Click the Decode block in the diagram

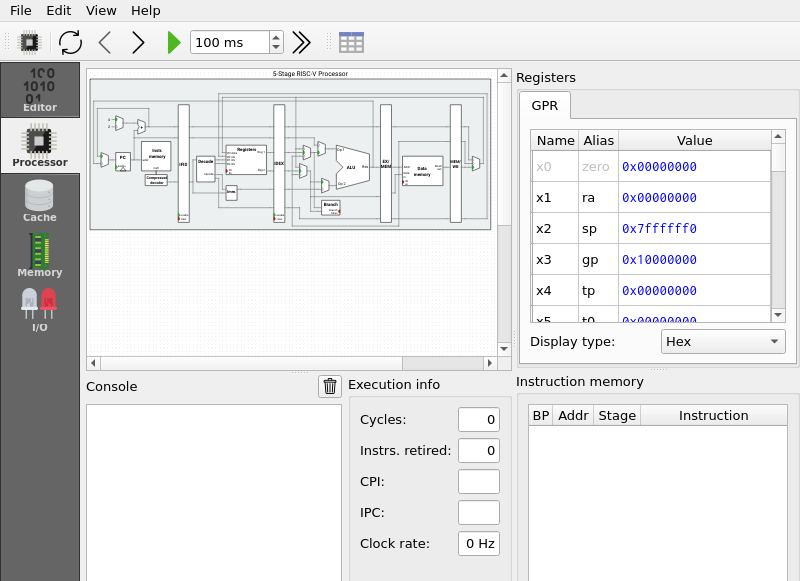(x=206, y=169)
